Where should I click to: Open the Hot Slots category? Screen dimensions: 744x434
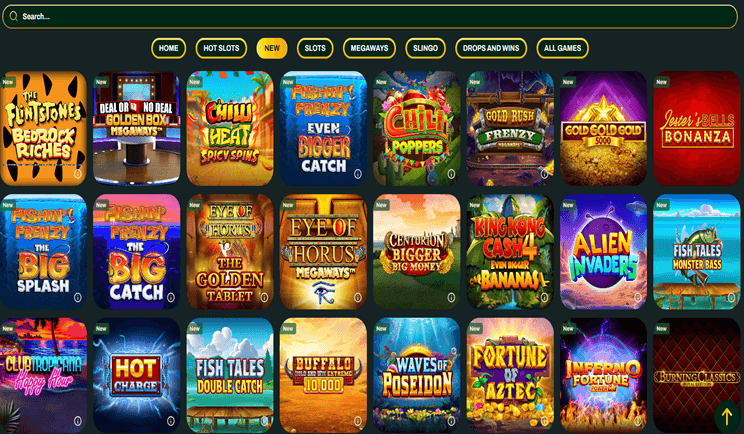coord(221,48)
